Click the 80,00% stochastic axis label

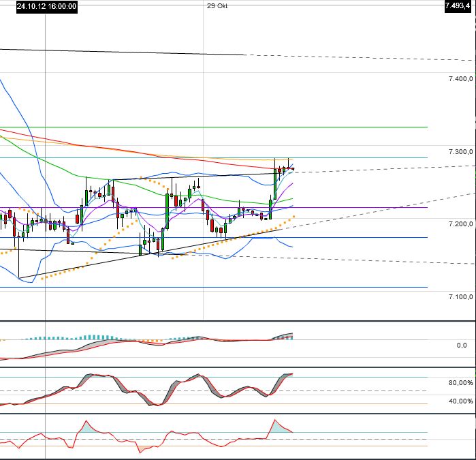tap(460, 383)
